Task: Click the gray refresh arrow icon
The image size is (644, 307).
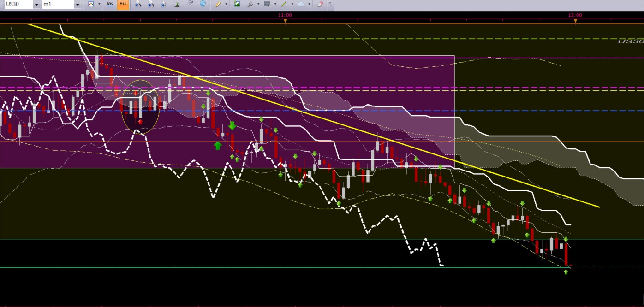Action: (190, 4)
